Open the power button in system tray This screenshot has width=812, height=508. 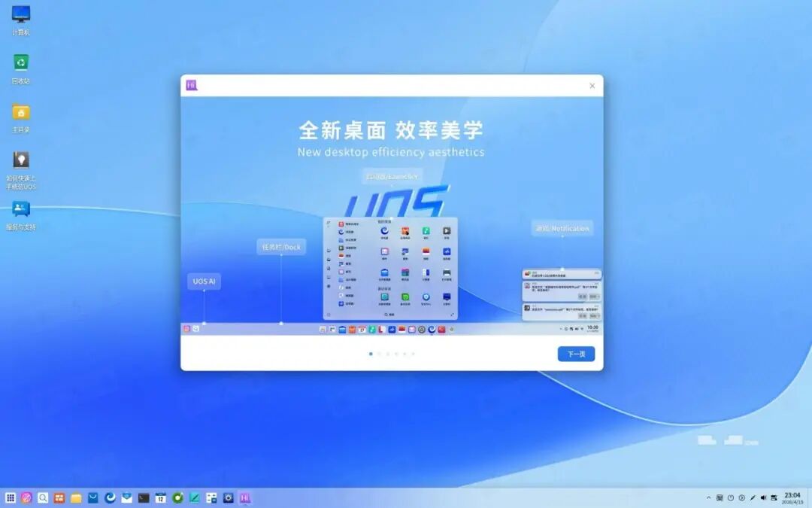point(730,497)
